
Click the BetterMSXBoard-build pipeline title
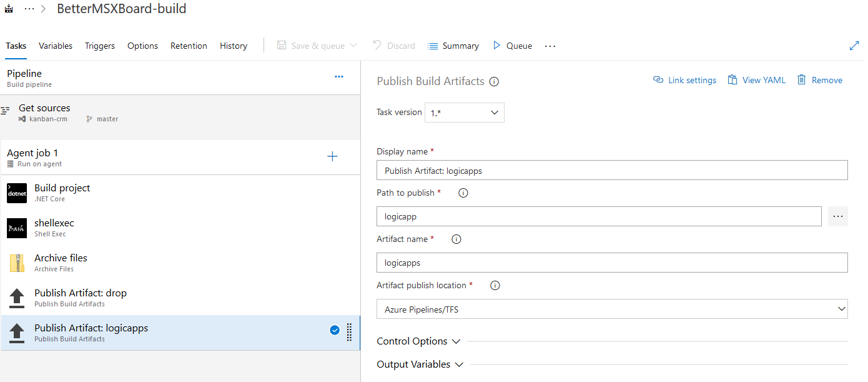121,9
